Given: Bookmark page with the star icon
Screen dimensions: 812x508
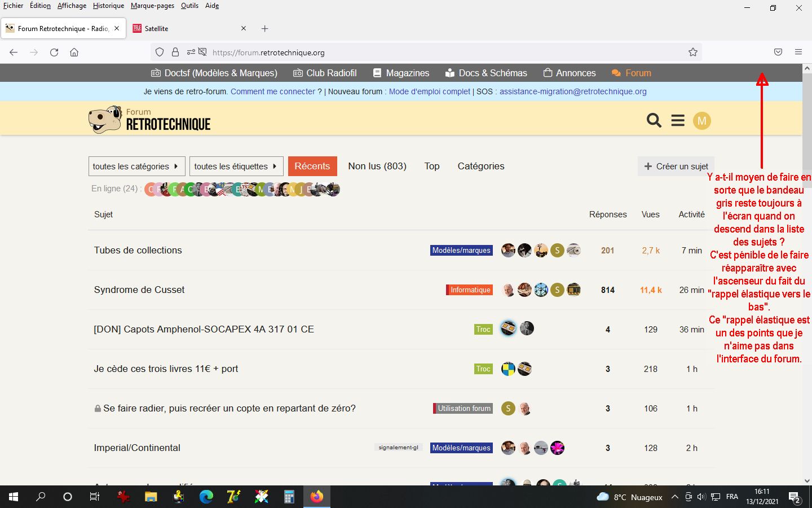Looking at the screenshot, I should (692, 52).
